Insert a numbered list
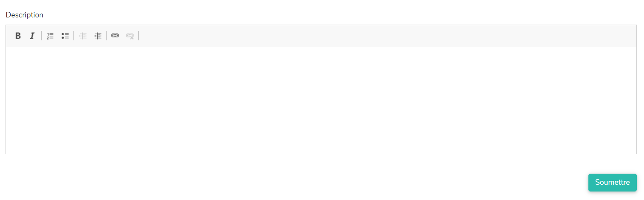Screen dimensions: 644x200 click(50, 36)
